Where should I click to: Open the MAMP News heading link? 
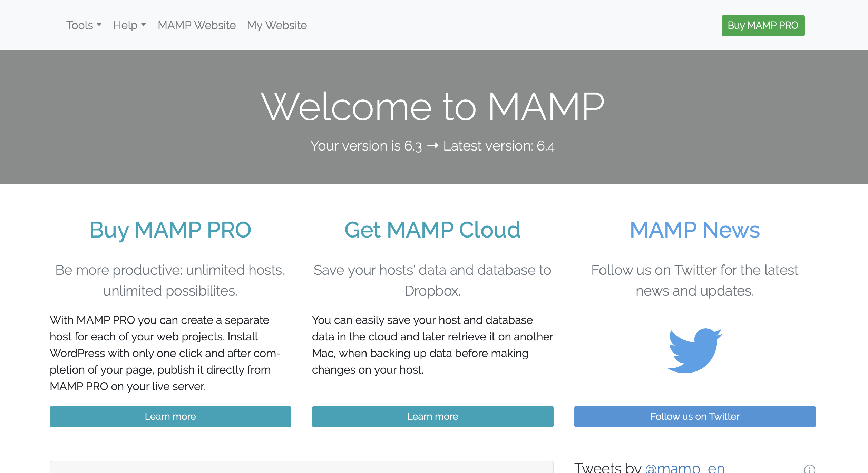pyautogui.click(x=695, y=230)
